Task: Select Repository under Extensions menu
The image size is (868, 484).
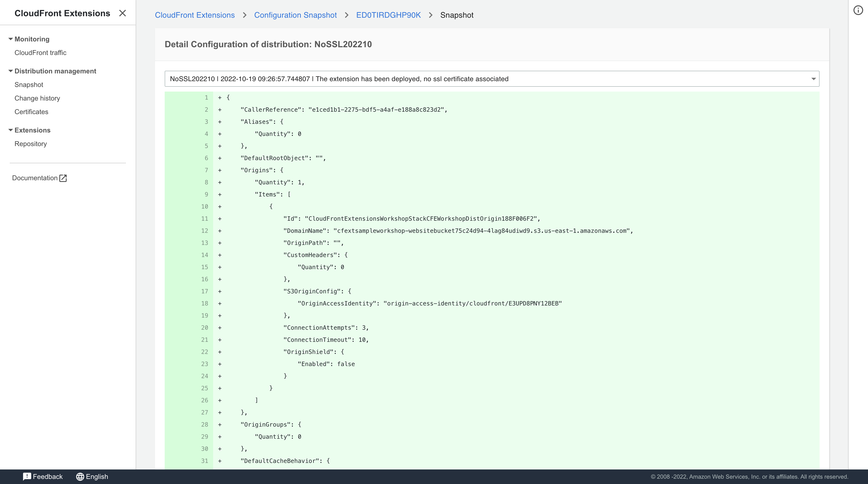Action: 30,143
